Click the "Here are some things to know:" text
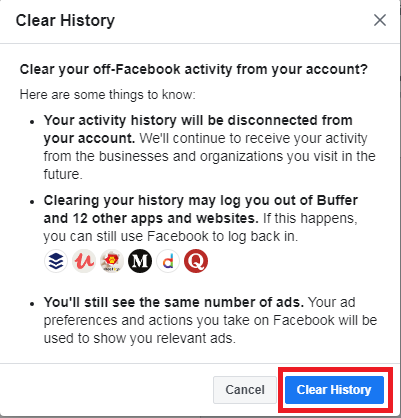401x418 pixels. click(x=108, y=95)
